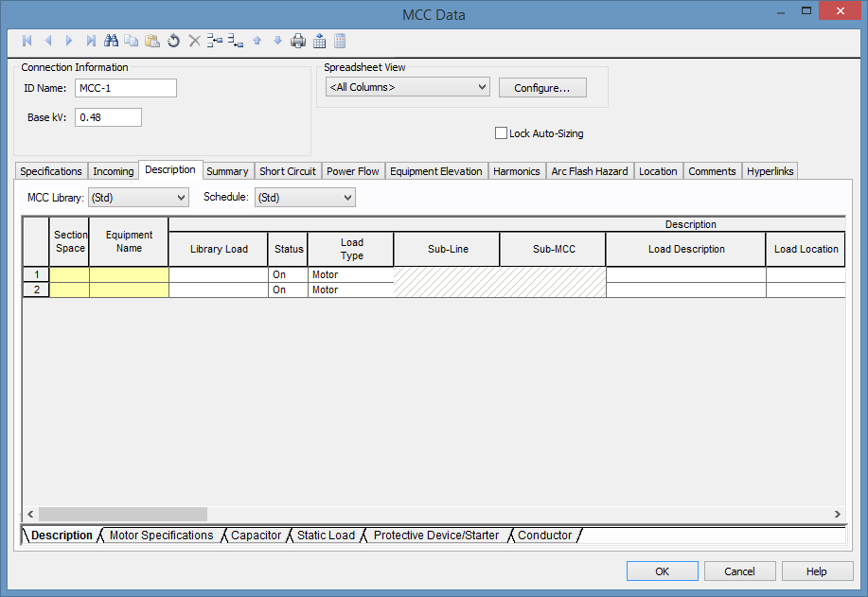Screen dimensions: 868x597
Task: Click the calculator icon
Action: pos(340,41)
